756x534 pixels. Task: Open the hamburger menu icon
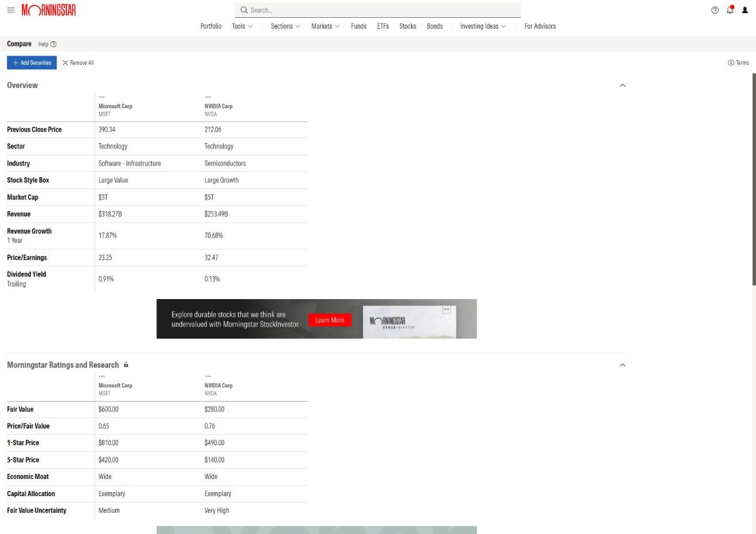[x=11, y=10]
